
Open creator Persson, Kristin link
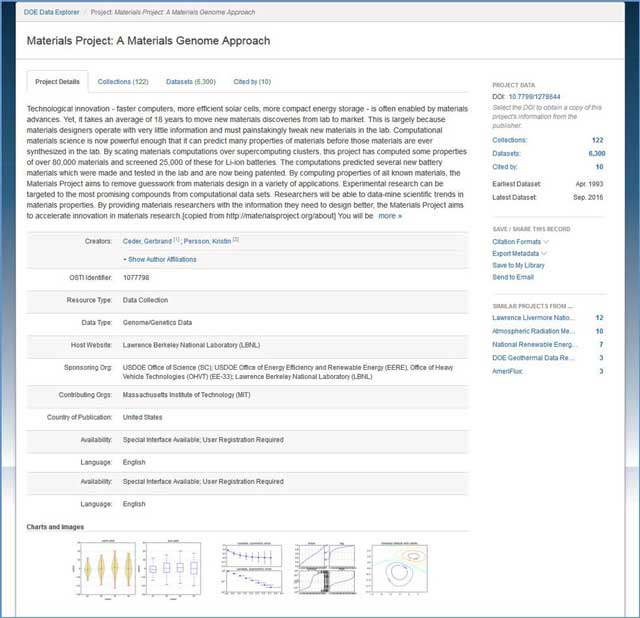207,241
